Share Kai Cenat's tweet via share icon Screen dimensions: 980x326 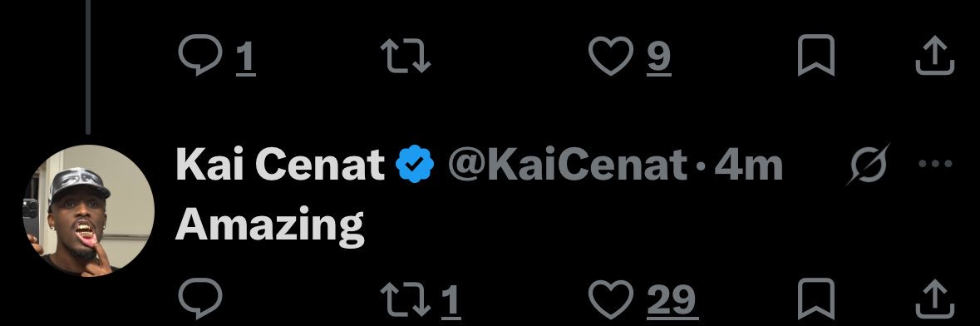point(935,299)
